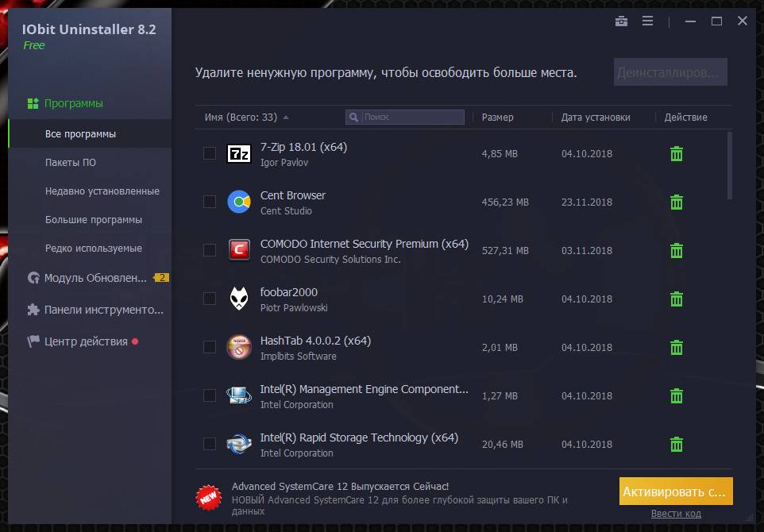Click the HashTab program icon

coord(239,347)
